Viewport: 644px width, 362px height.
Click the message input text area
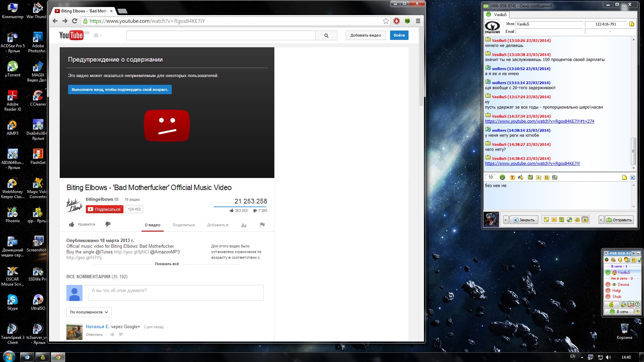tap(557, 195)
